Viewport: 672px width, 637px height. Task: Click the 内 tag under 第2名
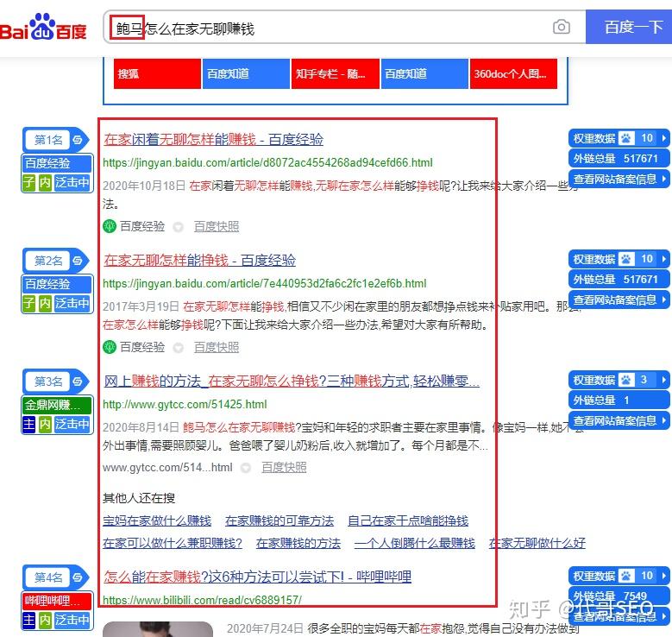pyautogui.click(x=45, y=303)
